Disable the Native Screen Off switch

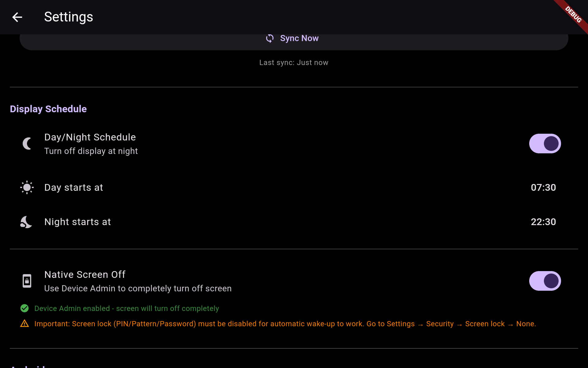click(545, 281)
